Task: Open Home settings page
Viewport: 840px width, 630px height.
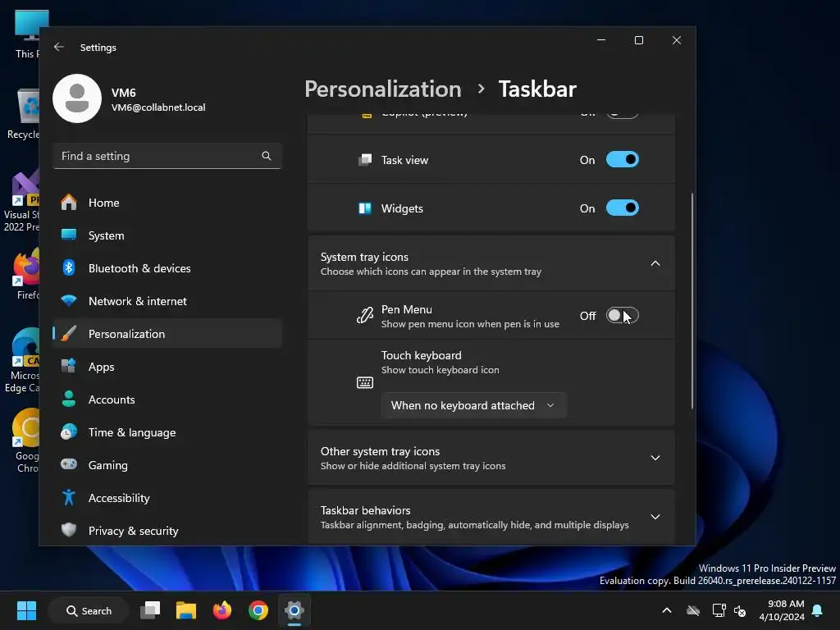Action: pos(167,203)
